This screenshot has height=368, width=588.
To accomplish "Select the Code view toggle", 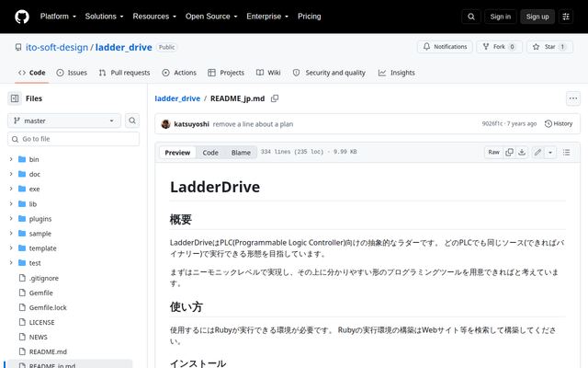I will click(x=210, y=153).
